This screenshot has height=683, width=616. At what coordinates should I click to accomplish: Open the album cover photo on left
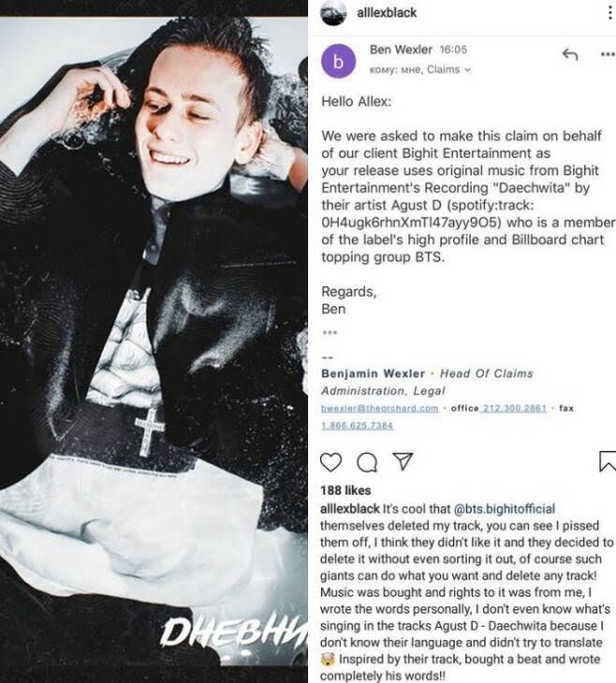pyautogui.click(x=154, y=341)
